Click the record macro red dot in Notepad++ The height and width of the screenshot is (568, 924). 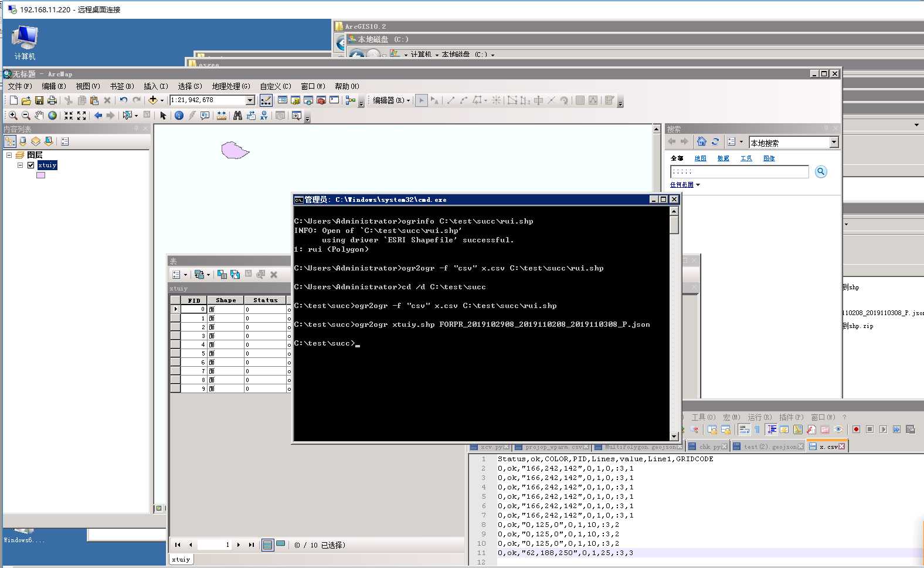[856, 430]
